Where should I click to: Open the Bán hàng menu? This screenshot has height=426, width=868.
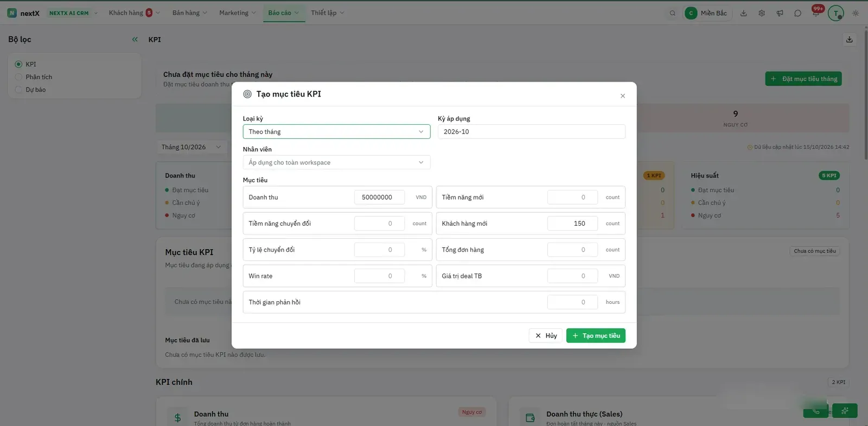(x=189, y=13)
